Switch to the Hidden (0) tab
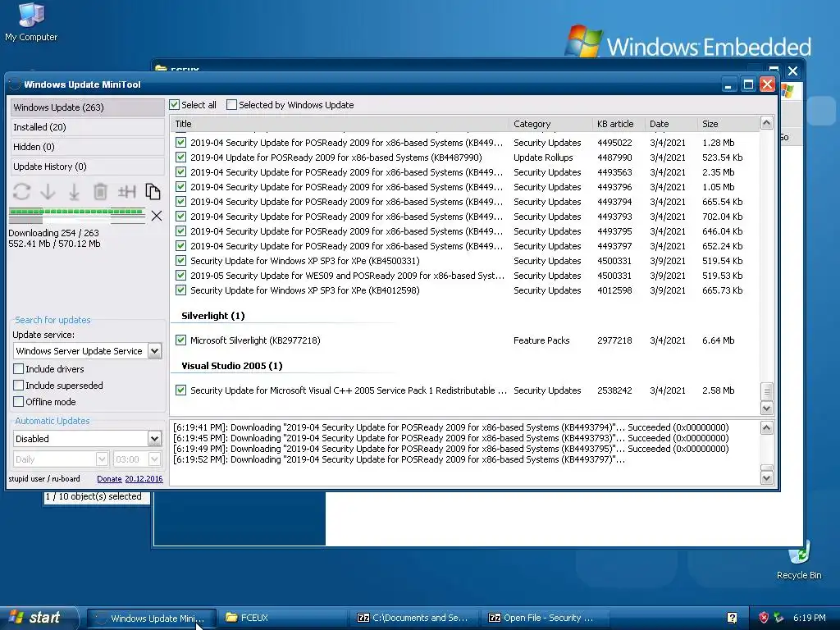The height and width of the screenshot is (630, 840). click(87, 147)
